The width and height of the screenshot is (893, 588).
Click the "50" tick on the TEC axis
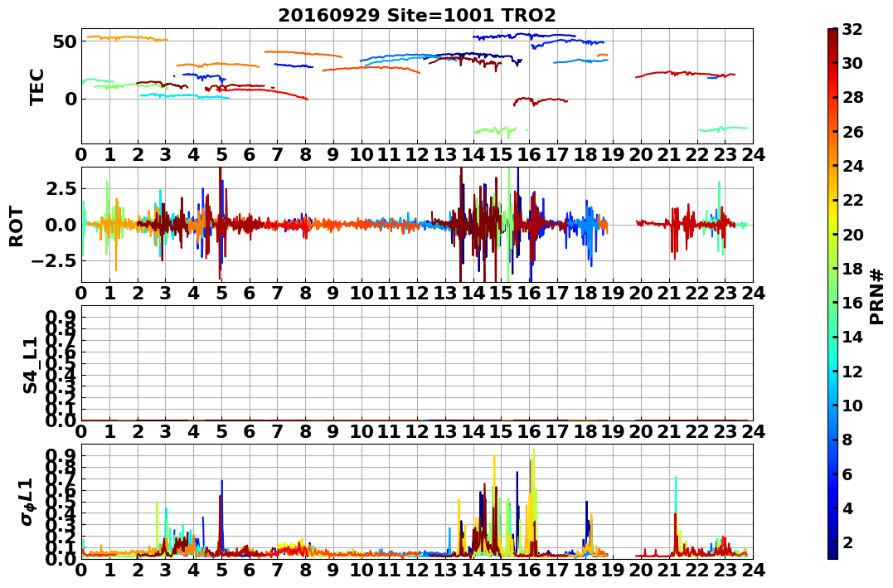point(65,41)
